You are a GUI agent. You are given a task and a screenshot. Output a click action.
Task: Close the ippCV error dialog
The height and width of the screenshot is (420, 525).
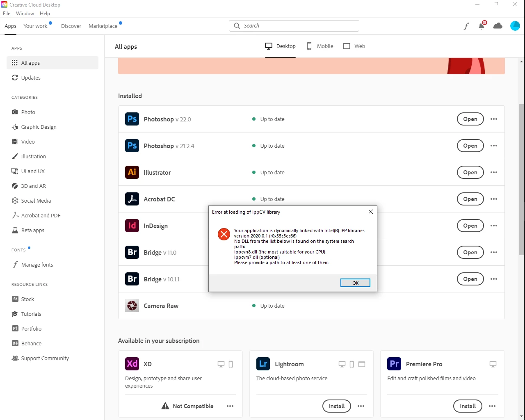point(371,212)
